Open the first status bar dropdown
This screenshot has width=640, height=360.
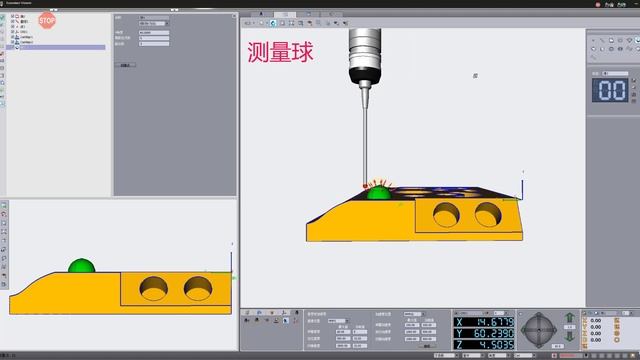446,356
